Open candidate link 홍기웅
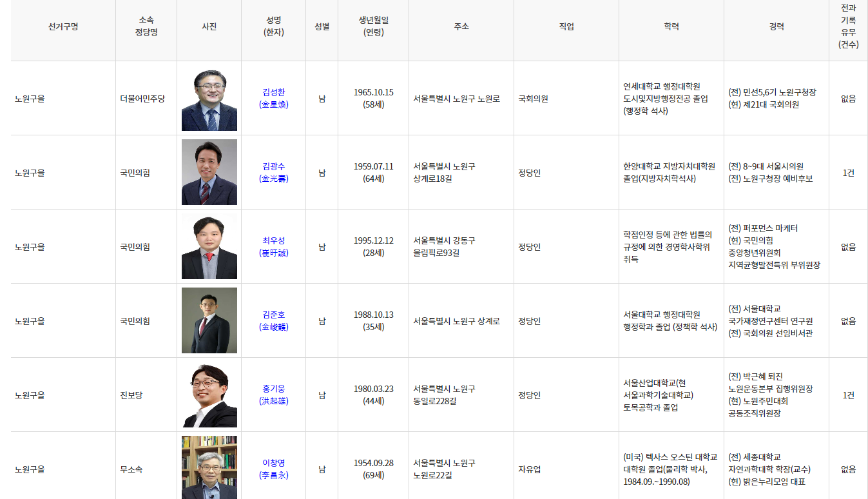Viewport: 868px width, 499px height. [x=273, y=395]
